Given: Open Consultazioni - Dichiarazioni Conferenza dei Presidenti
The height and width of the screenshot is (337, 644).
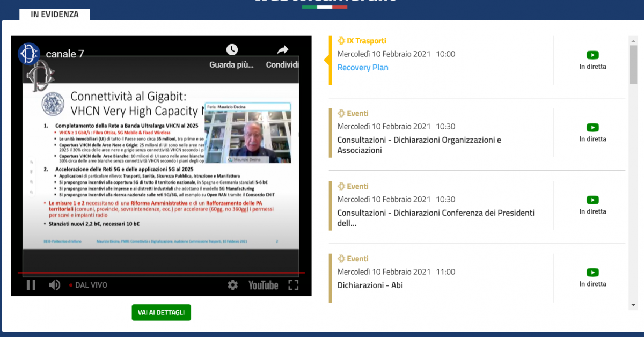Looking at the screenshot, I should [436, 218].
